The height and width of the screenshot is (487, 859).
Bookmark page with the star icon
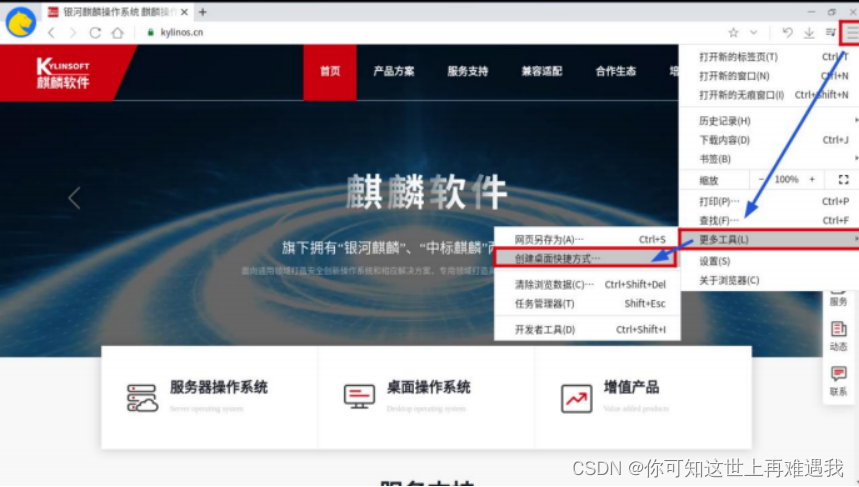pyautogui.click(x=734, y=33)
